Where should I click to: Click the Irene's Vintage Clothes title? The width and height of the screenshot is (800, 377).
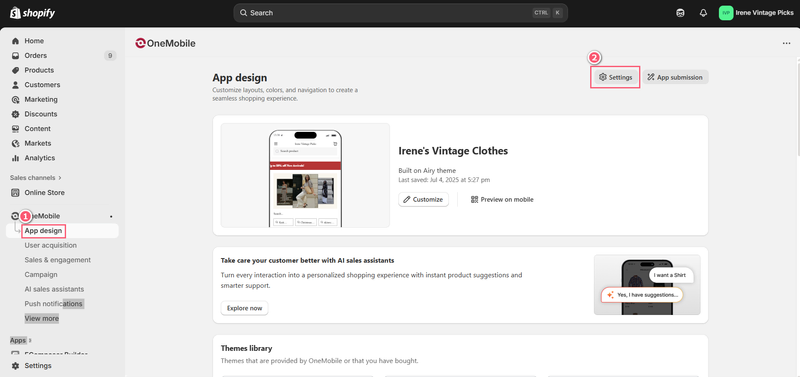pos(453,151)
